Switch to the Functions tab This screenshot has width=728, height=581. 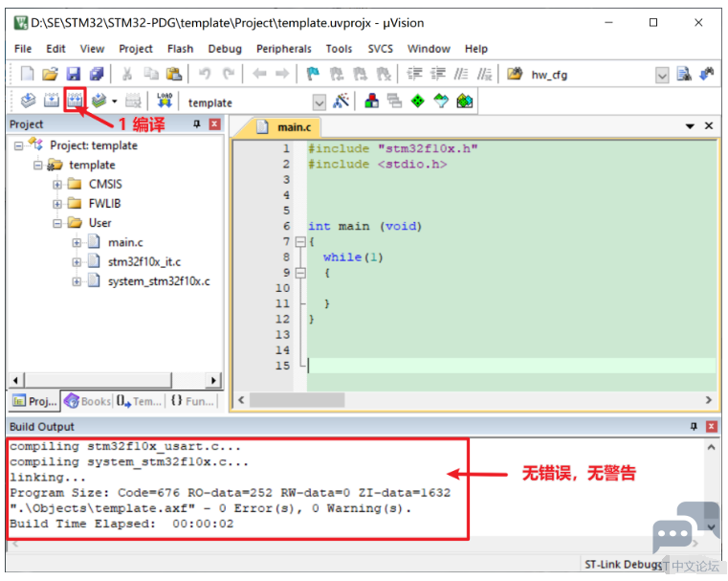coord(192,401)
